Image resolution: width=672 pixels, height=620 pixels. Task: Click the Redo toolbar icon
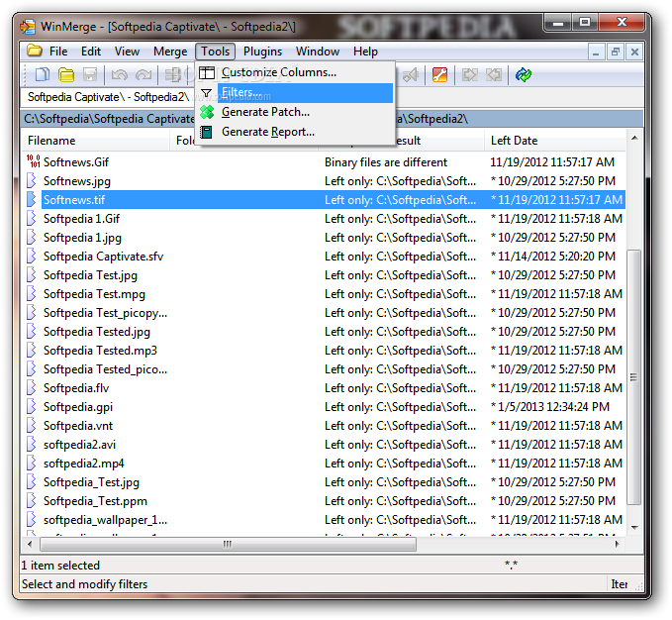pyautogui.click(x=144, y=74)
